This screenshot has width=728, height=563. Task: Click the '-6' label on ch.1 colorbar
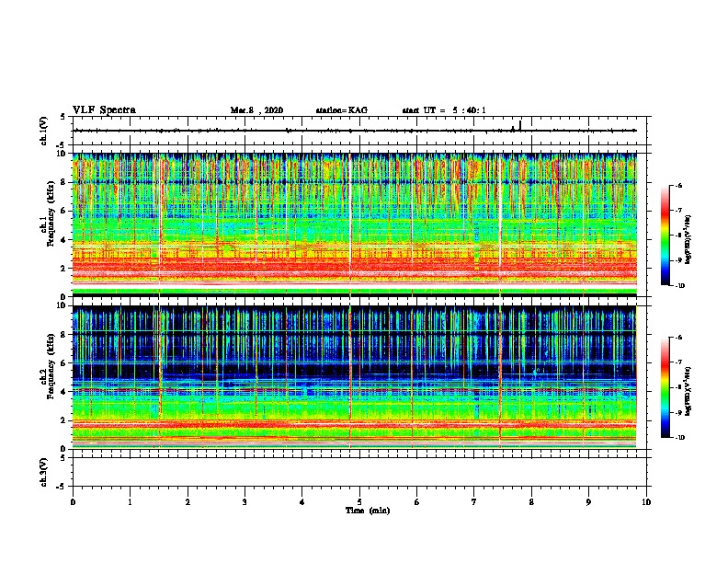pyautogui.click(x=677, y=185)
